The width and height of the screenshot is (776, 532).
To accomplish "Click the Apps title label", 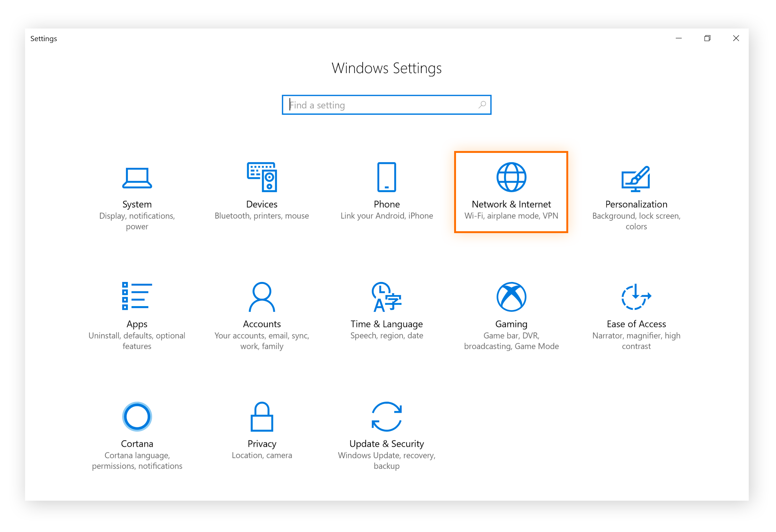I will 137,324.
